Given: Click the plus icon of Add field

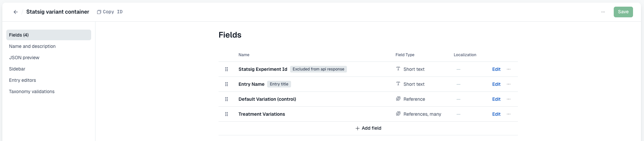Looking at the screenshot, I should (358, 128).
